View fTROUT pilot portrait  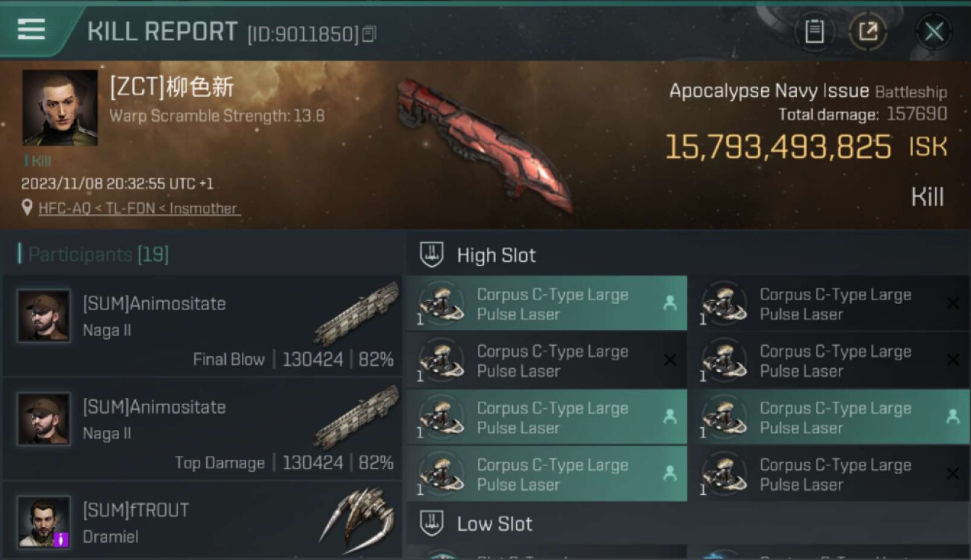[45, 522]
